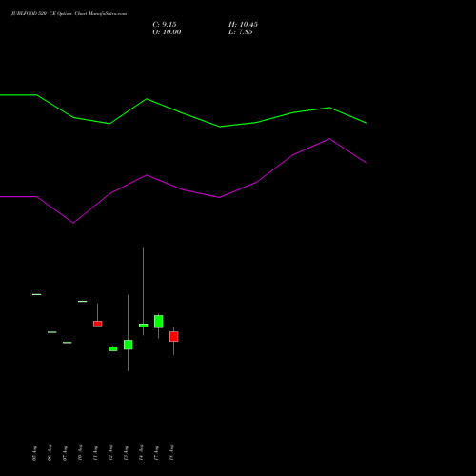
Task: Click the '12 Aug' date label
Action: 110,453
